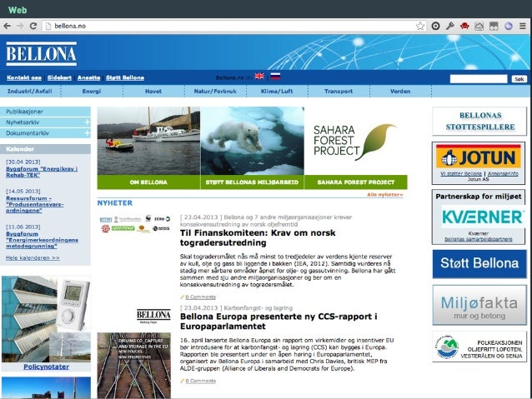Click the wrench extension icon
This screenshot has width=532, height=399.
[450, 26]
